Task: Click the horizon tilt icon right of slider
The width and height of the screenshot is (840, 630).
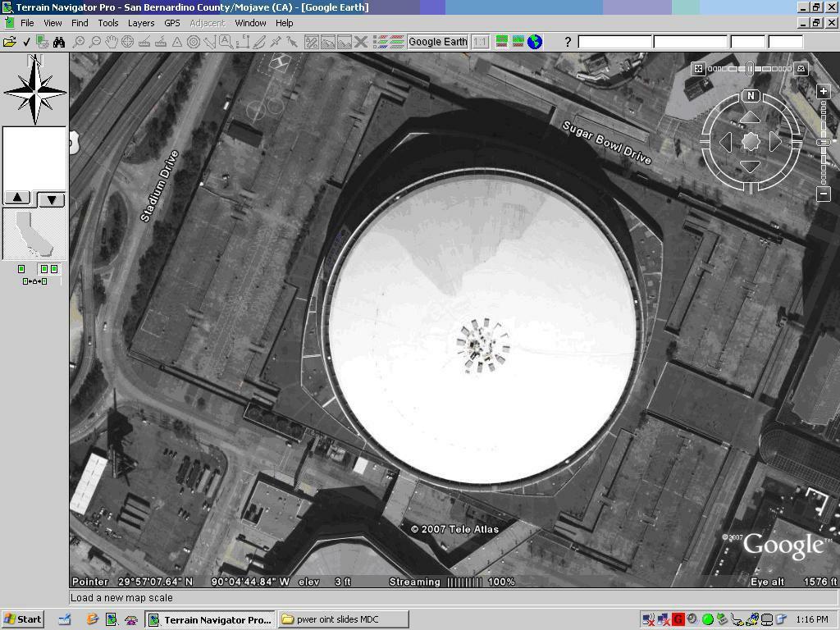Action: (801, 69)
